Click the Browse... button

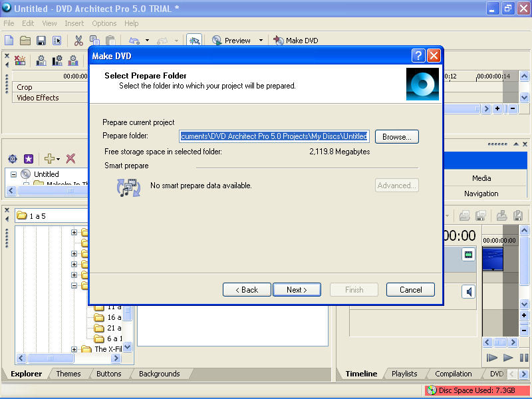tap(397, 136)
